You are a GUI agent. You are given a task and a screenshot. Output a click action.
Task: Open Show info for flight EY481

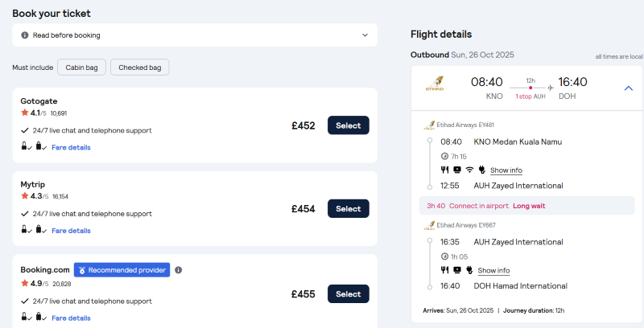[x=506, y=170]
